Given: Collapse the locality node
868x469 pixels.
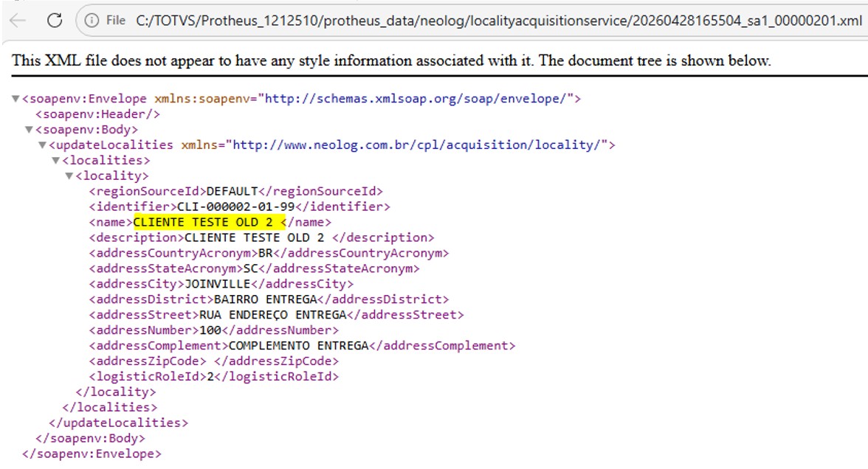Looking at the screenshot, I should [x=69, y=176].
